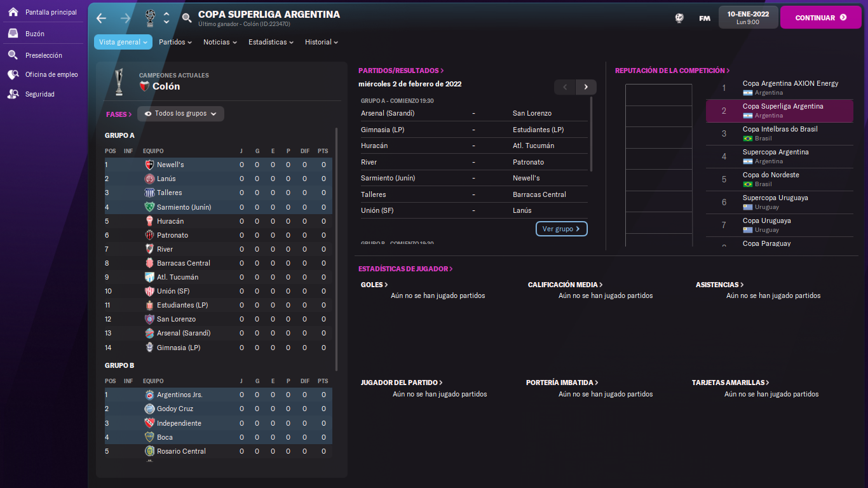868x488 pixels.
Task: Click San Lorenzo crest in Grupo A
Action: point(149,319)
